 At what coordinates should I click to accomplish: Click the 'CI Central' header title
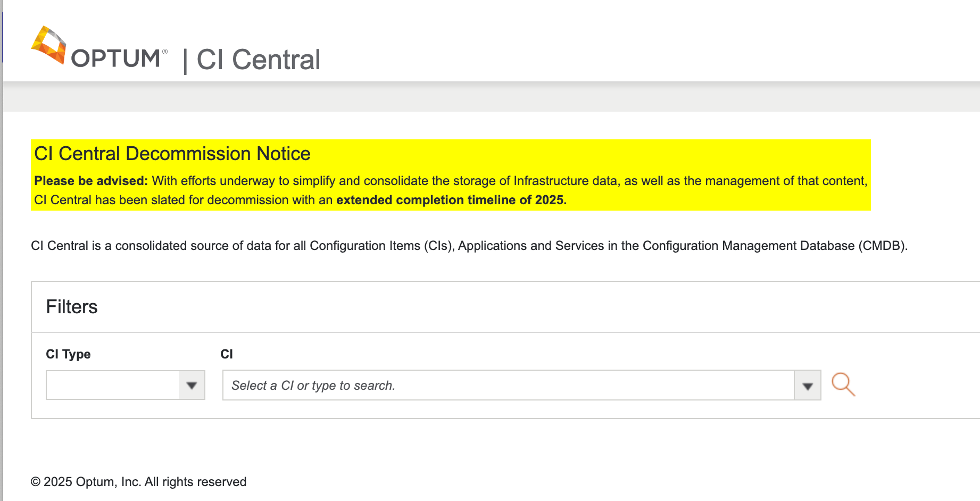point(259,59)
